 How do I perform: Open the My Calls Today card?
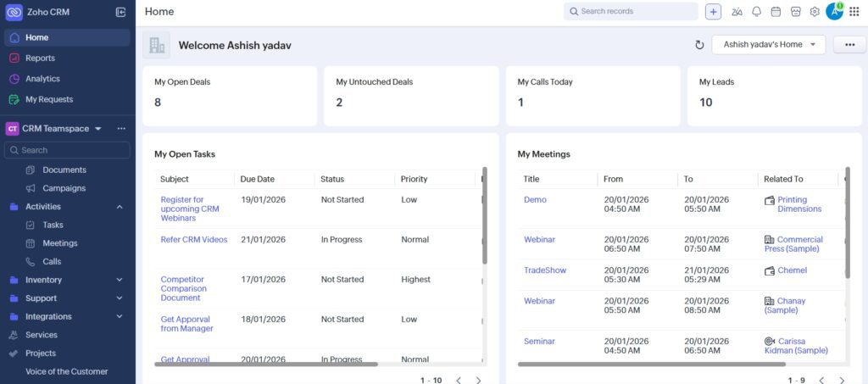[x=593, y=96]
